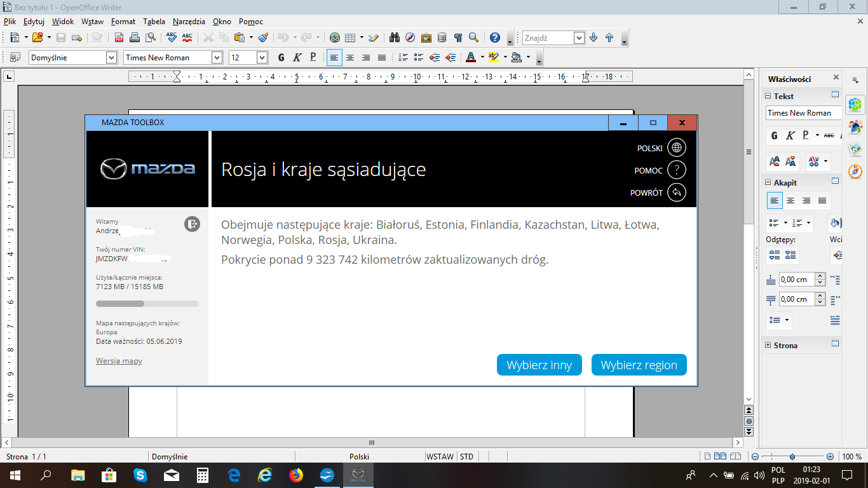The image size is (868, 488).
Task: Click the Mazda Toolbox language globe icon
Action: tap(677, 148)
